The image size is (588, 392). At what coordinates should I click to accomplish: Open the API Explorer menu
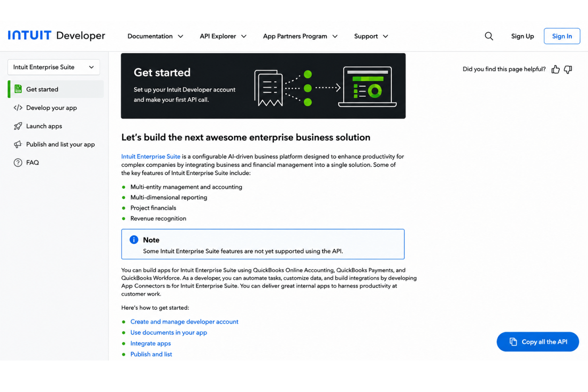[x=223, y=36]
